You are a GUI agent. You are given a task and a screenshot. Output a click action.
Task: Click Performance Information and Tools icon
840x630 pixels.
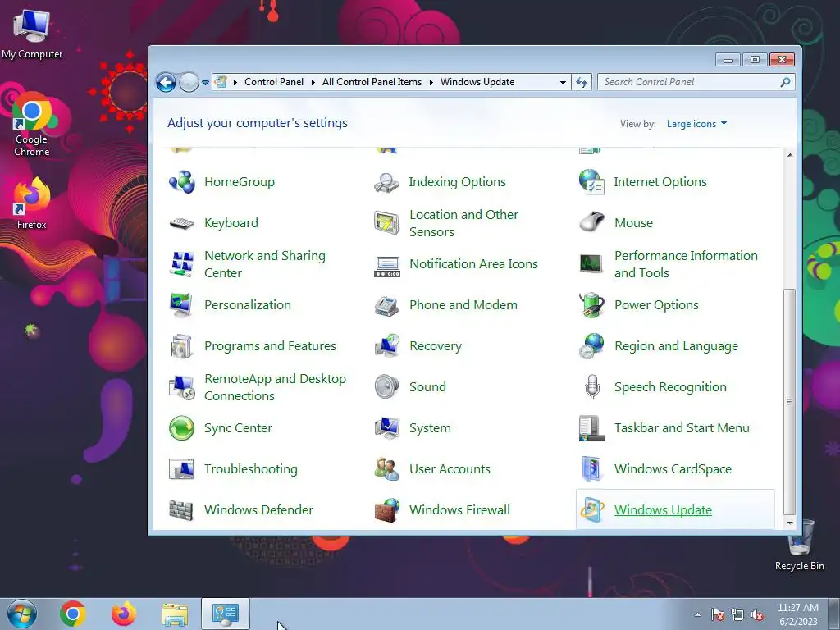[591, 264]
